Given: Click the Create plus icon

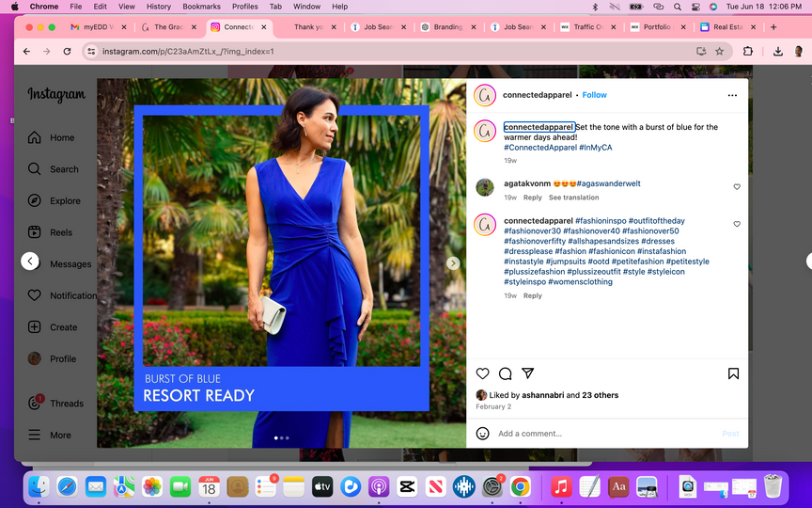Looking at the screenshot, I should coord(35,327).
